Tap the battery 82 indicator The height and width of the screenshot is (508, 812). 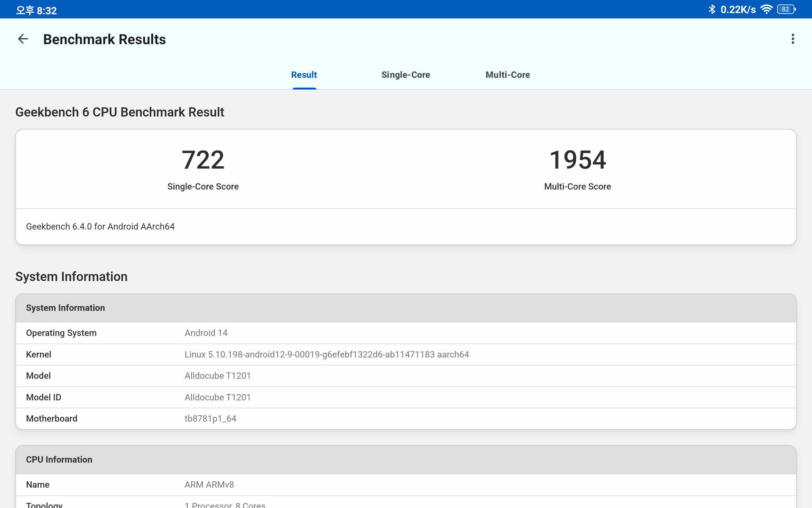coord(786,10)
